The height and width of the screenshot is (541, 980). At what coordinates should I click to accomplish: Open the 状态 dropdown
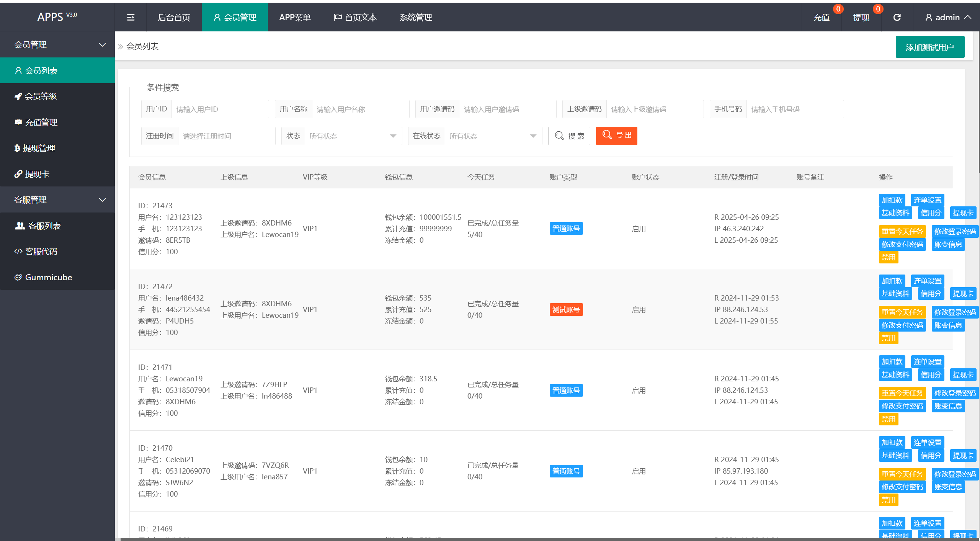[x=353, y=136]
